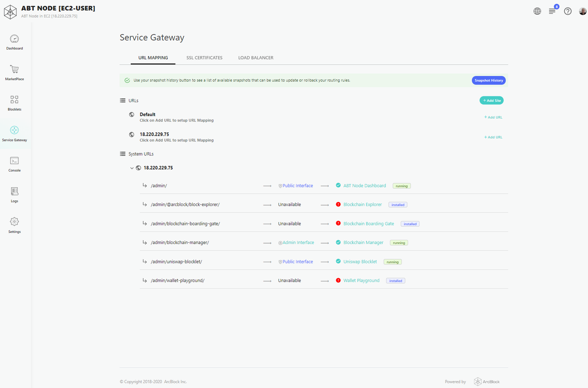Viewport: 588px width, 388px height.
Task: Open the notifications list icon
Action: pyautogui.click(x=552, y=11)
